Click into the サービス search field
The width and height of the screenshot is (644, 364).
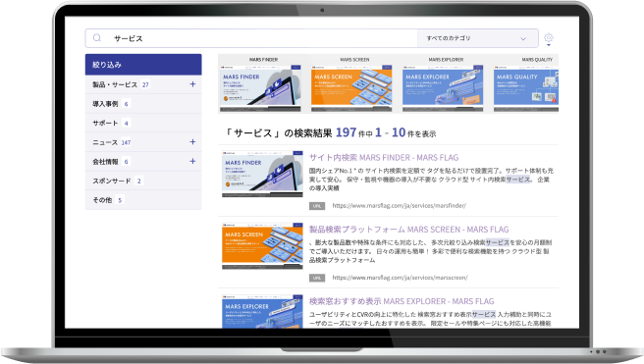[263, 38]
